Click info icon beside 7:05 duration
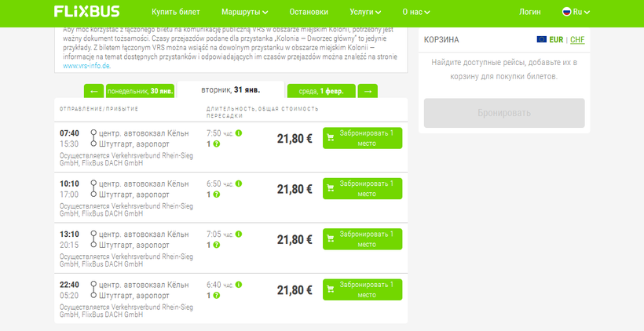644x331 pixels. (239, 234)
